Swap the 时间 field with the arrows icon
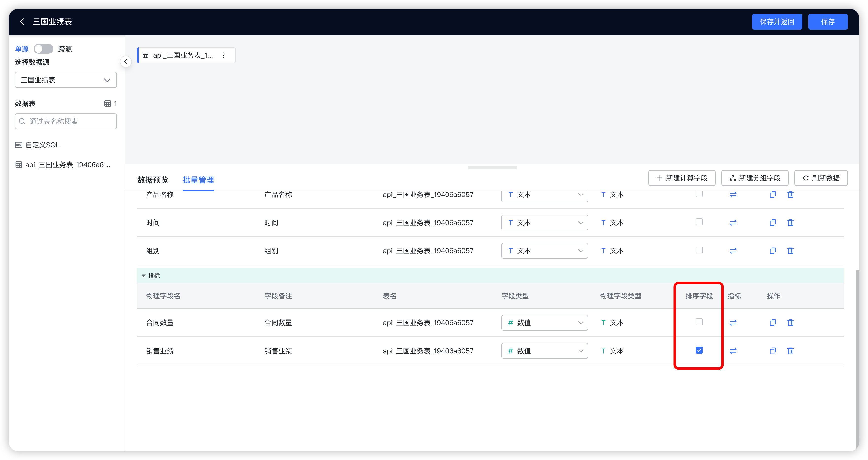The height and width of the screenshot is (460, 868). click(x=733, y=223)
